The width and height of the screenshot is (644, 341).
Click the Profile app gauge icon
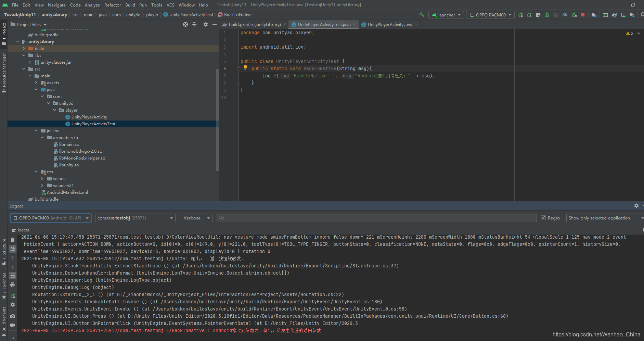565,15
